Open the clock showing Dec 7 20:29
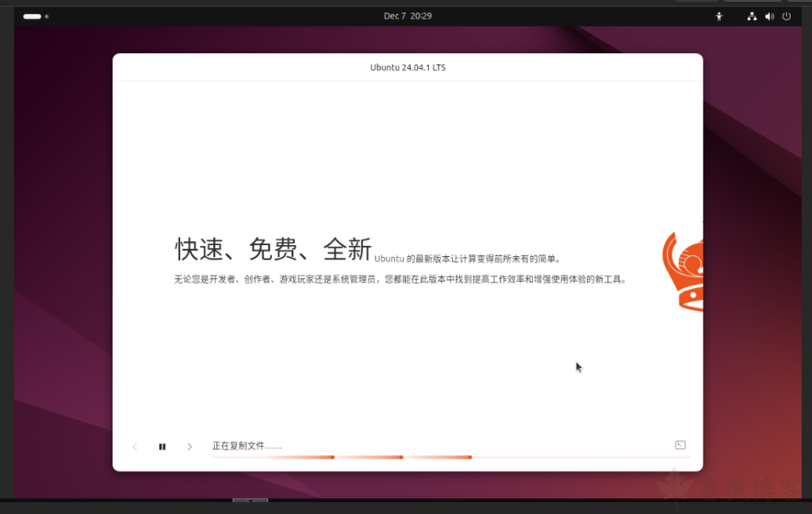 [408, 16]
